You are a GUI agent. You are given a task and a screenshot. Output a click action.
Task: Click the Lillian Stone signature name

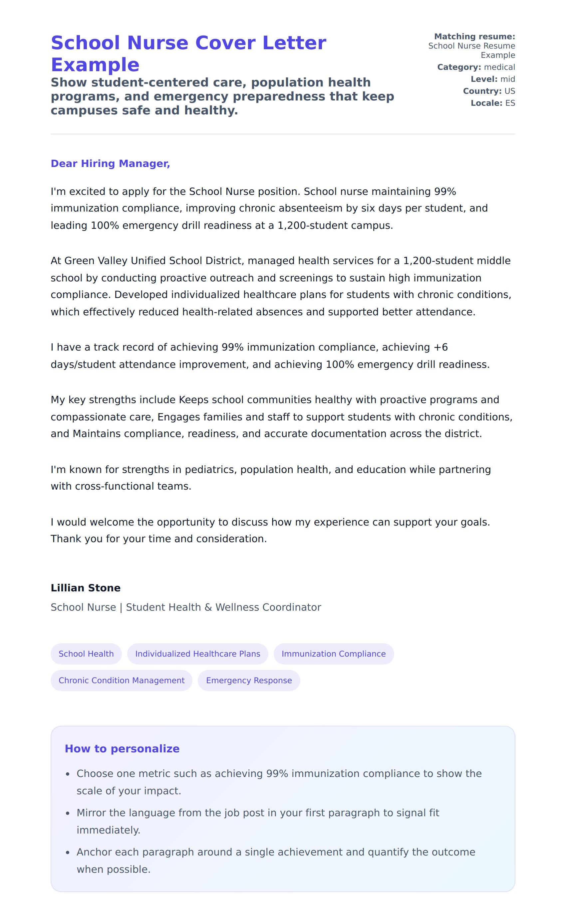(86, 588)
